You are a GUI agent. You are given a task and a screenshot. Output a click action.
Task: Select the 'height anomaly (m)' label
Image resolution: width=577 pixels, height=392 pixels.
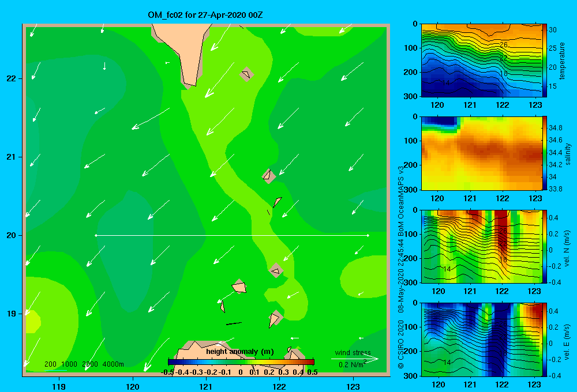[x=240, y=352]
